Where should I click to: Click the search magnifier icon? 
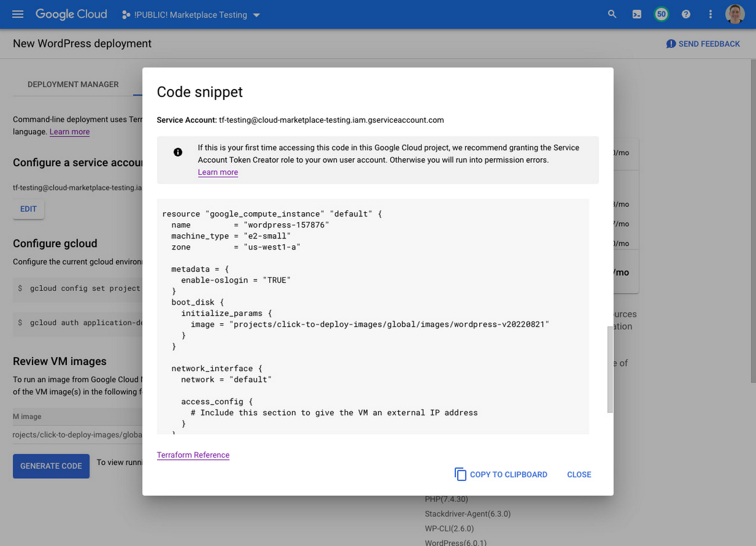click(612, 14)
